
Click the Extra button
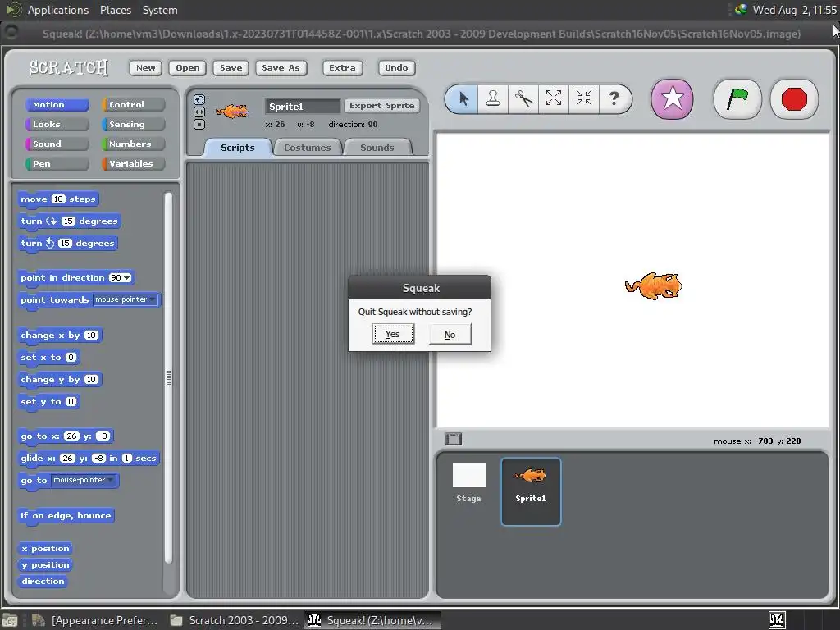point(342,67)
